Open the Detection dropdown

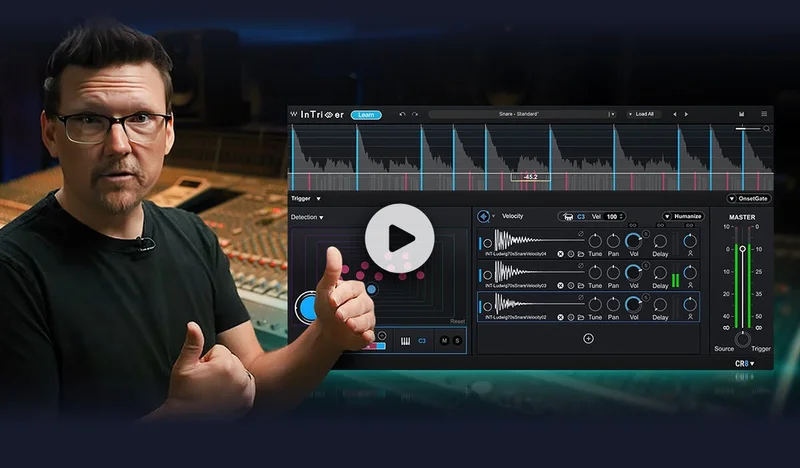307,217
